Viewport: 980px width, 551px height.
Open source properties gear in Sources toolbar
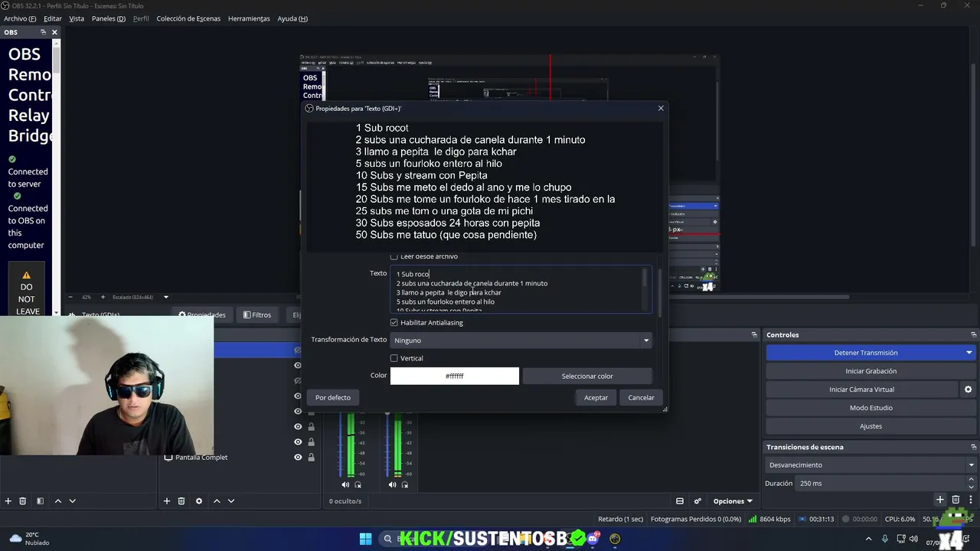coord(199,501)
